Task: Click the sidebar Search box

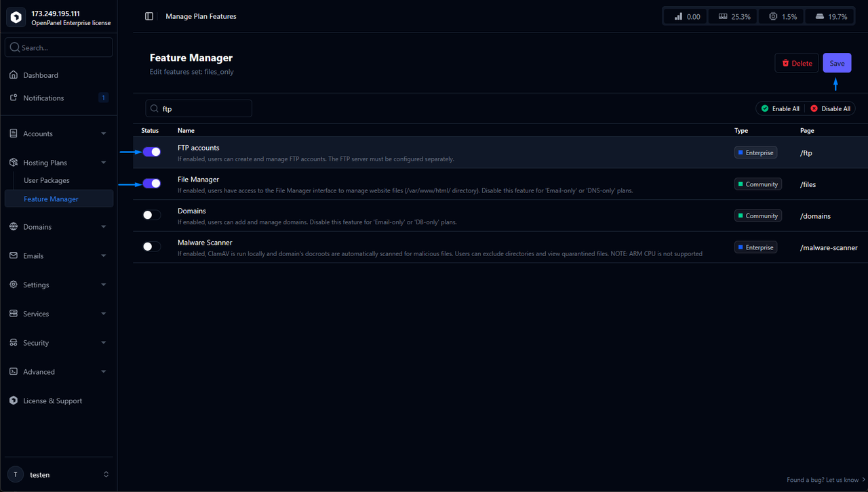Action: pyautogui.click(x=58, y=47)
